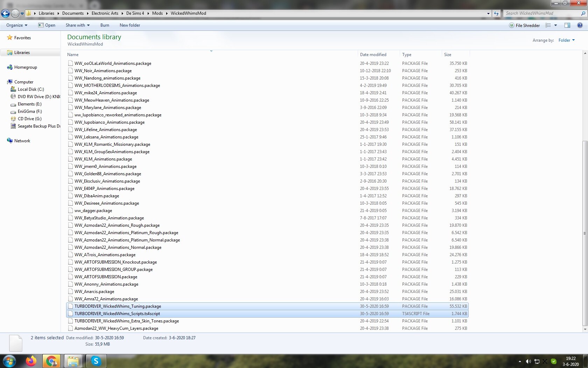
Task: Click the Change your view icon
Action: pos(548,25)
